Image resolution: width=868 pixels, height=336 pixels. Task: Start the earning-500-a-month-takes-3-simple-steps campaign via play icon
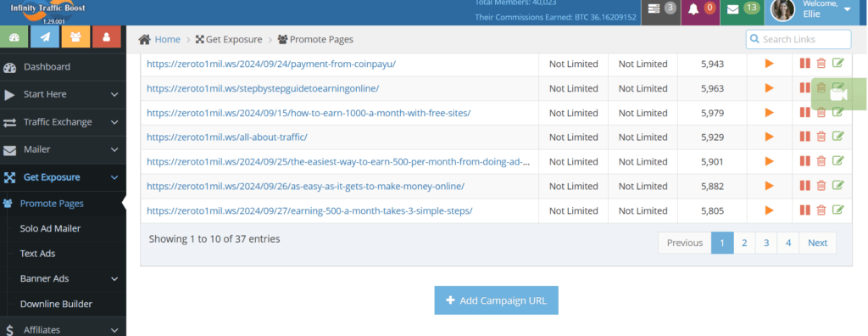(769, 210)
